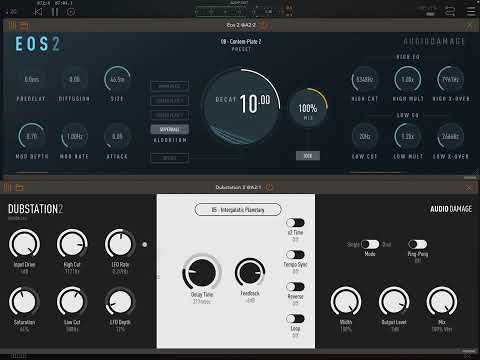Screen dimensions: 480x360
Task: Click the small dot beside LFO Rate knob
Action: (144, 244)
